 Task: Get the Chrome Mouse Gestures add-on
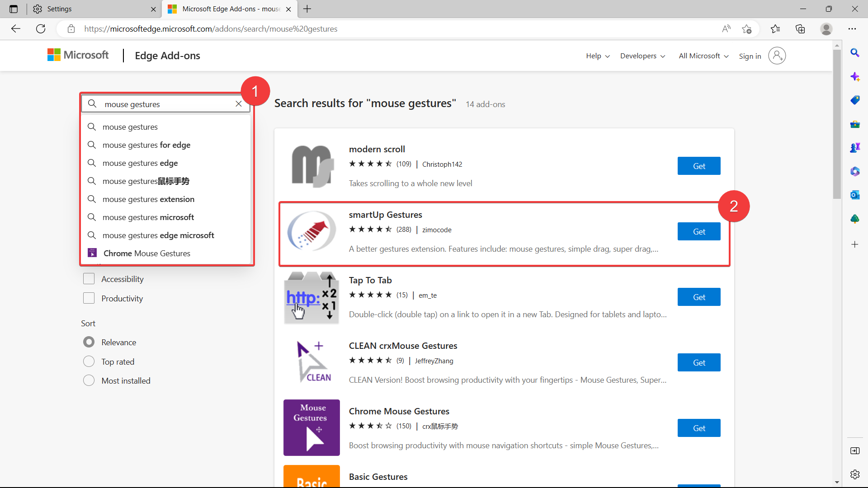pyautogui.click(x=699, y=428)
